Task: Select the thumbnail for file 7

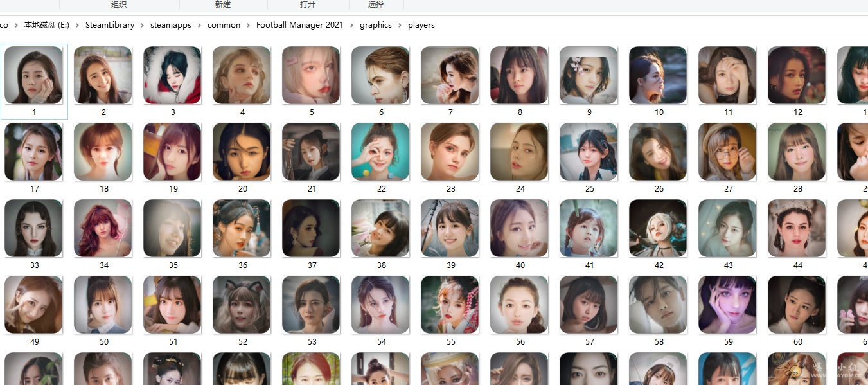Action: (x=450, y=75)
